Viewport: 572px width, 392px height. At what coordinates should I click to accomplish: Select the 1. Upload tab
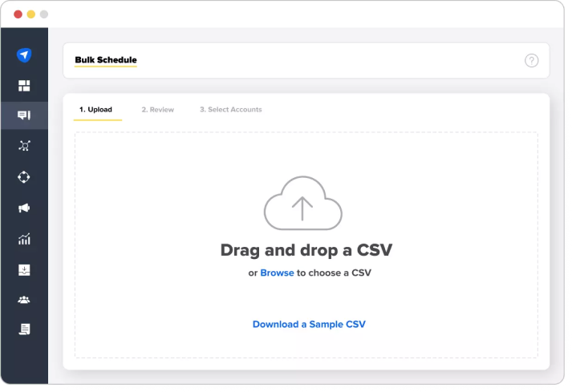(x=96, y=109)
